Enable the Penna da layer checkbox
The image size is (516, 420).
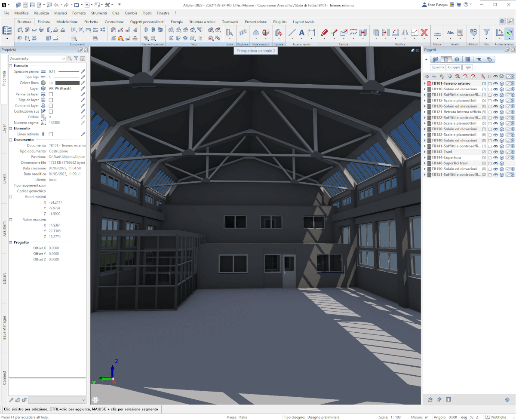pyautogui.click(x=51, y=94)
